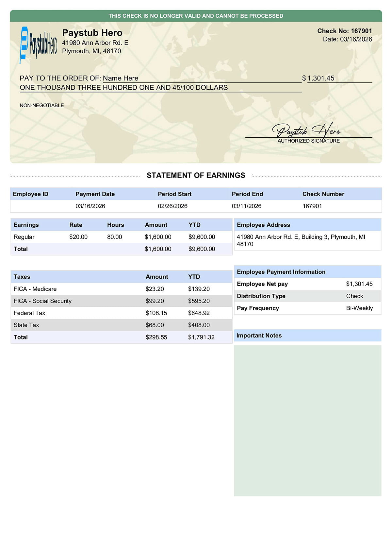Click the green 'THIS CHECK IS NO LONGER VALID' banner
This screenshot has width=392, height=555.
[x=196, y=16]
